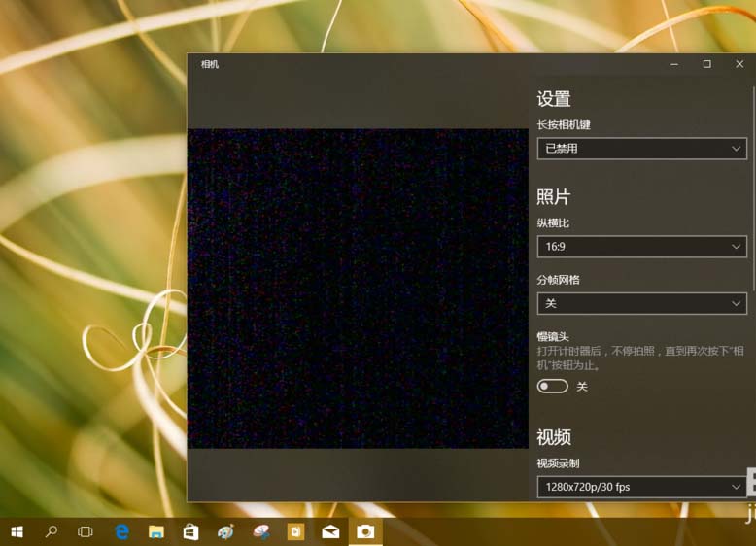
Task: Open File Explorer folder icon
Action: (155, 531)
